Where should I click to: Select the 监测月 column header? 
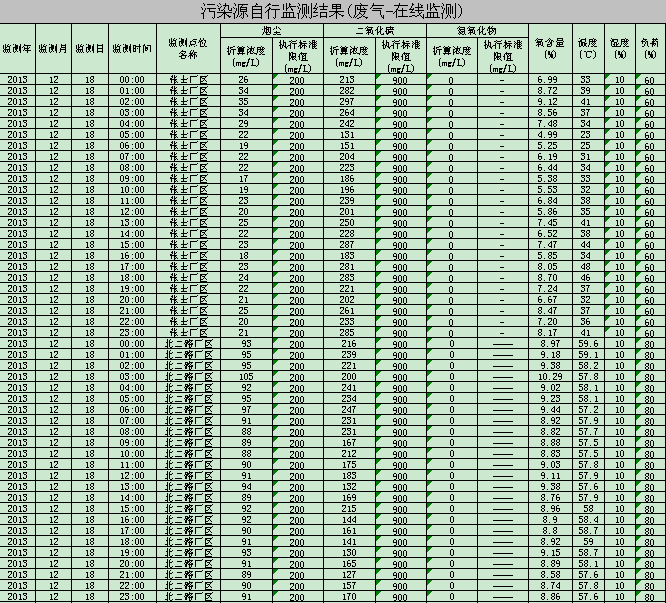point(54,48)
